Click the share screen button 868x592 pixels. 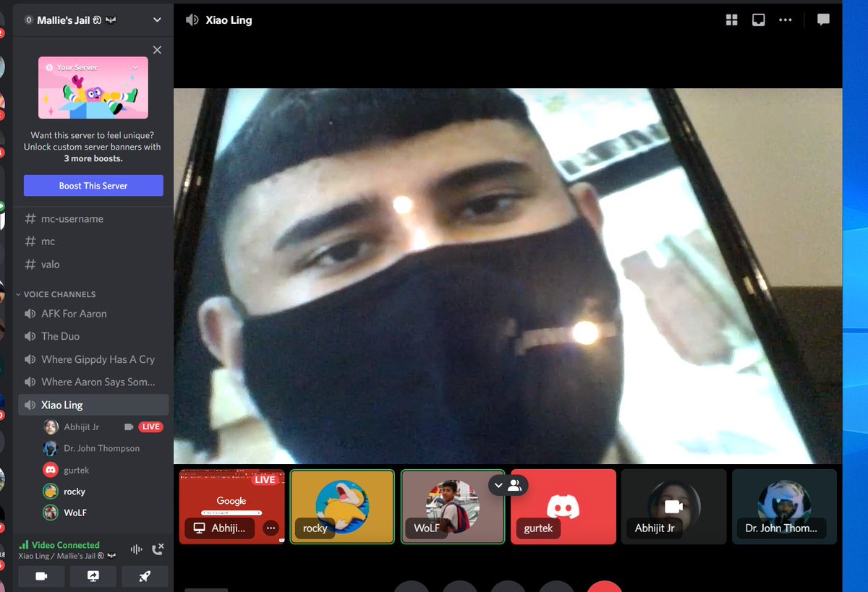[x=93, y=576]
